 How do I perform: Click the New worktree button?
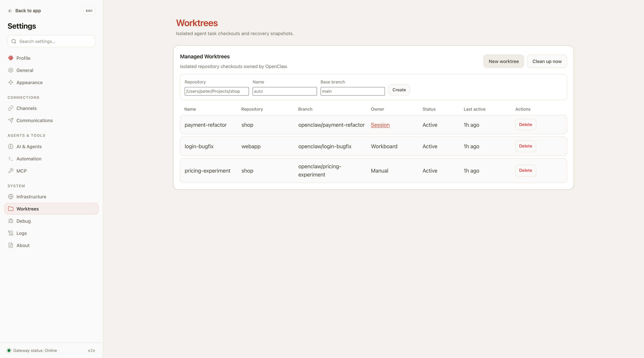[504, 61]
